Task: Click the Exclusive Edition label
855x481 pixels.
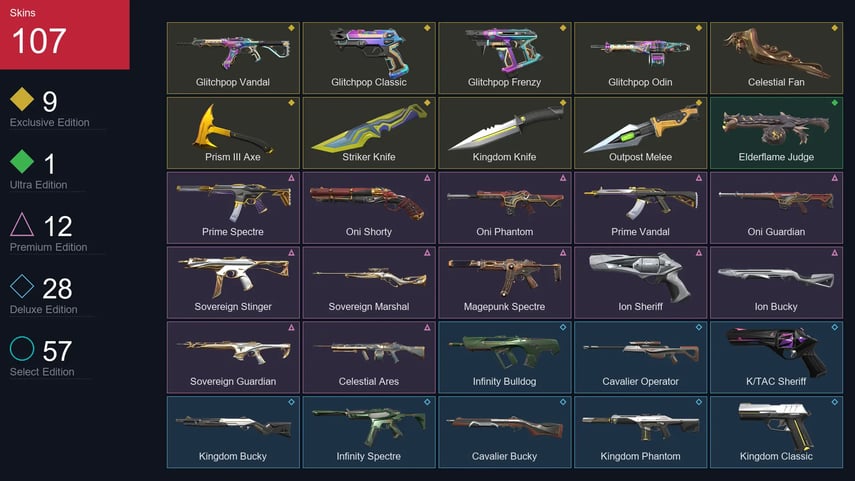Action: pos(50,123)
